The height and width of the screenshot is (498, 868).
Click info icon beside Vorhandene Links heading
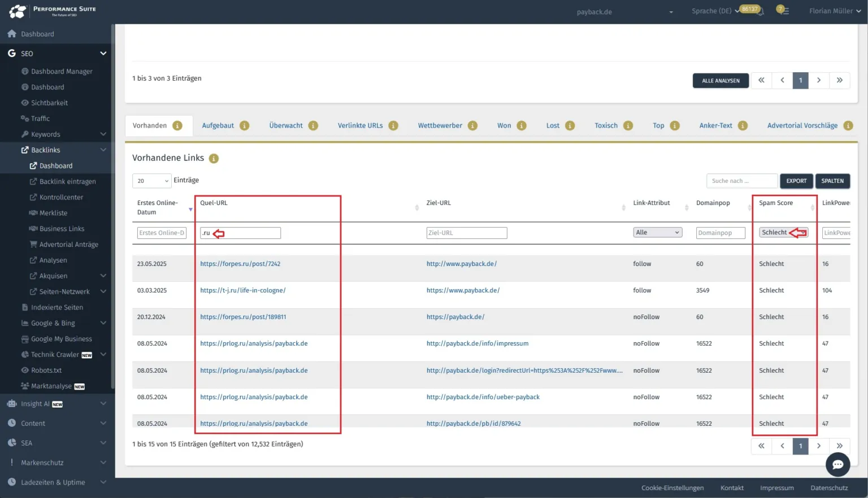point(214,159)
